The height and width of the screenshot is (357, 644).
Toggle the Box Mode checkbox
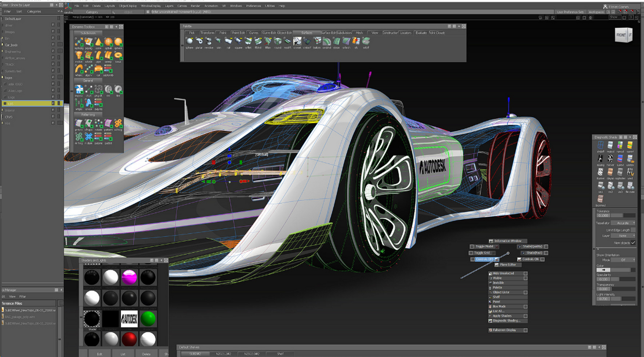[526, 307]
